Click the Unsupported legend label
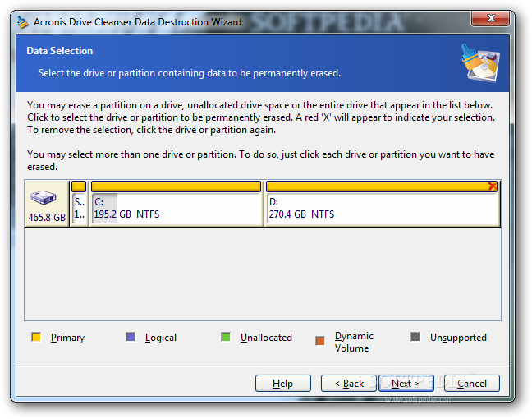This screenshot has height=419, width=532. point(458,338)
